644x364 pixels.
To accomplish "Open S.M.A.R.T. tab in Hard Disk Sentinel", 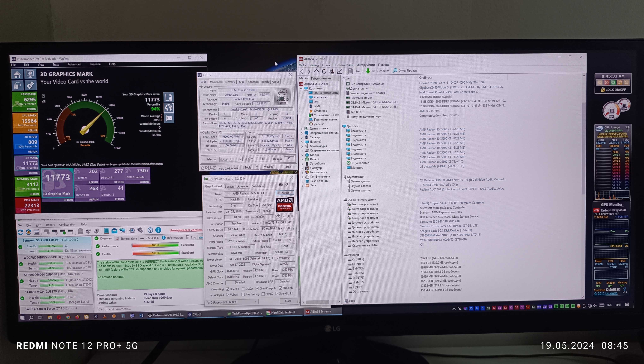I will click(x=150, y=238).
